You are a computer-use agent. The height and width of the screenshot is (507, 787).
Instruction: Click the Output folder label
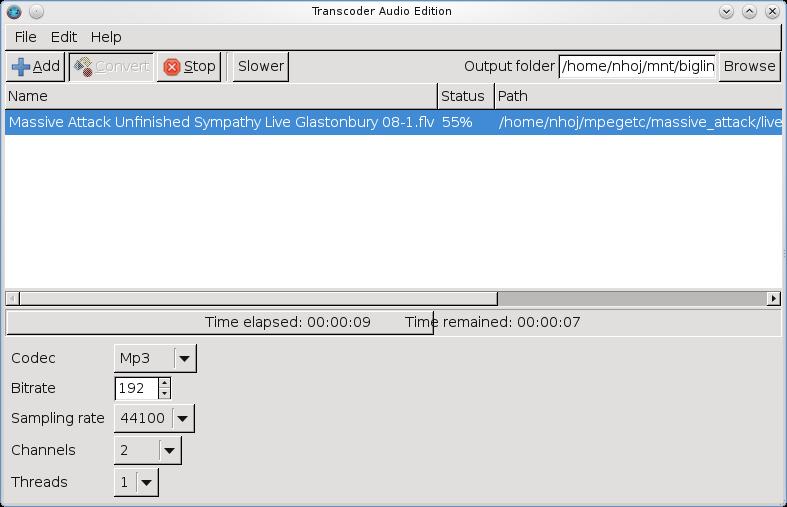(x=509, y=66)
